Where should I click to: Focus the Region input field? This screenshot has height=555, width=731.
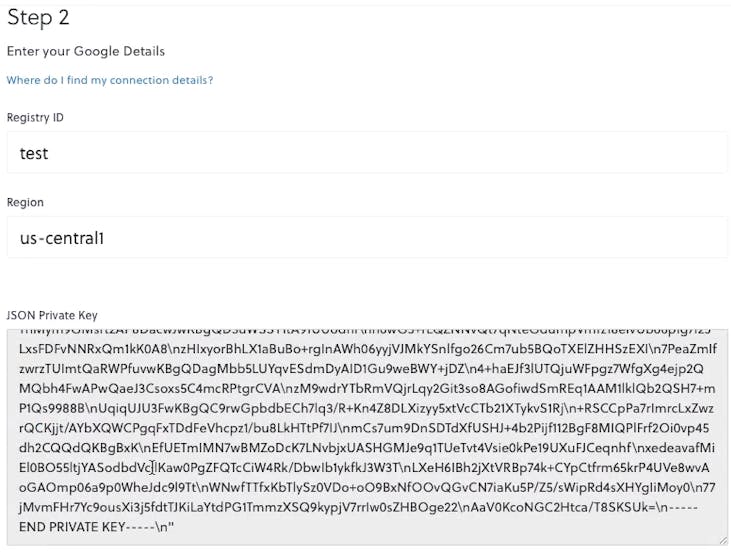pyautogui.click(x=367, y=237)
